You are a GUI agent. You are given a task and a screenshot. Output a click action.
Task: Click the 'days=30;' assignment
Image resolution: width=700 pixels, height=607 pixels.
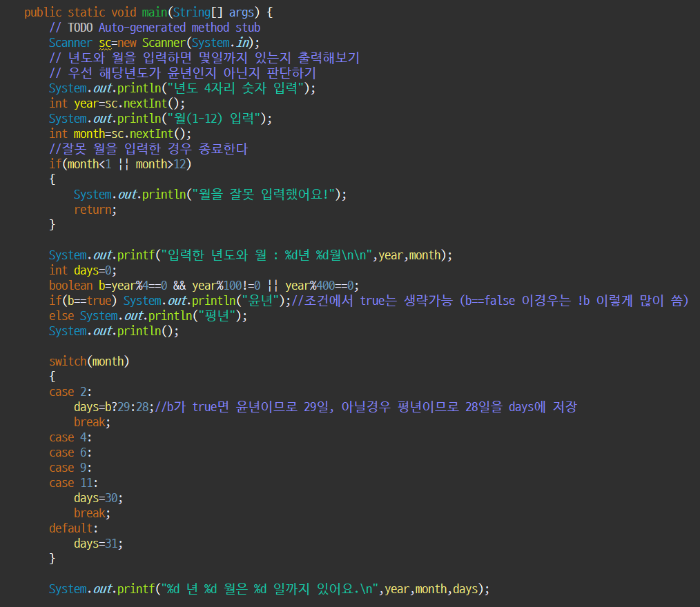point(98,498)
